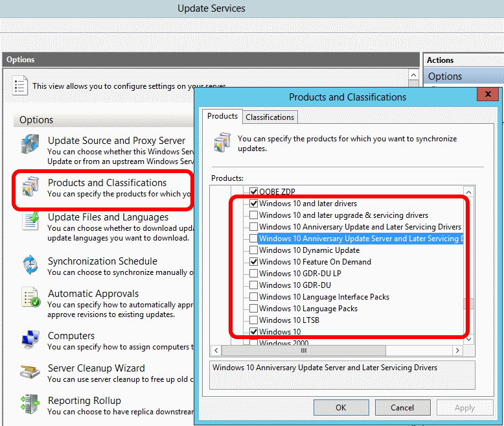Click the Computers icon in Options list
Screen dimensions: 504x426
tap(30, 340)
